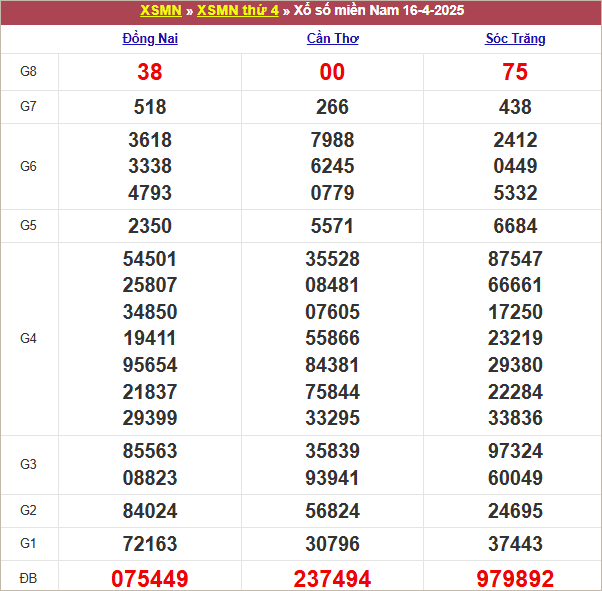Viewport: 602px width, 591px height.
Task: Select the G3 prize row label
Action: [28, 464]
